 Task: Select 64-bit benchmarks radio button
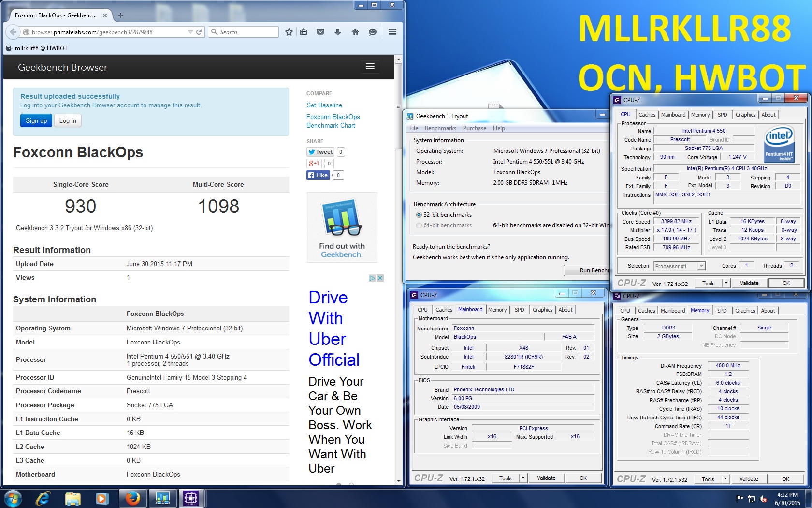419,225
